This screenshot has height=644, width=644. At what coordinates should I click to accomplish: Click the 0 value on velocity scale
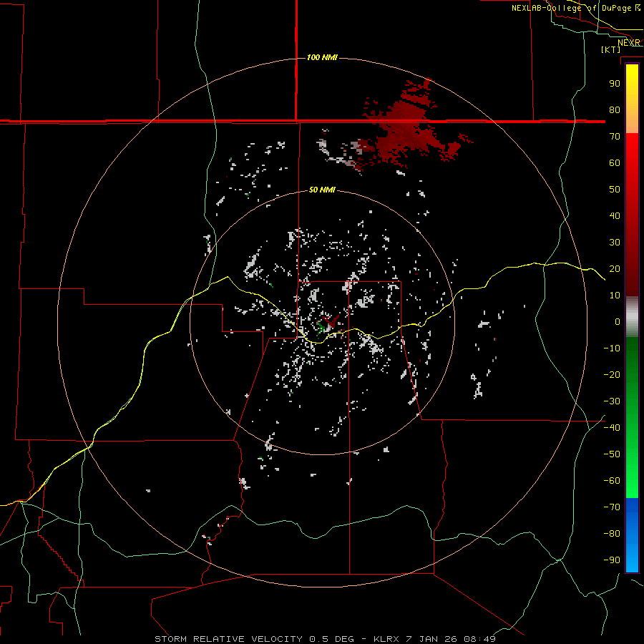pyautogui.click(x=618, y=322)
